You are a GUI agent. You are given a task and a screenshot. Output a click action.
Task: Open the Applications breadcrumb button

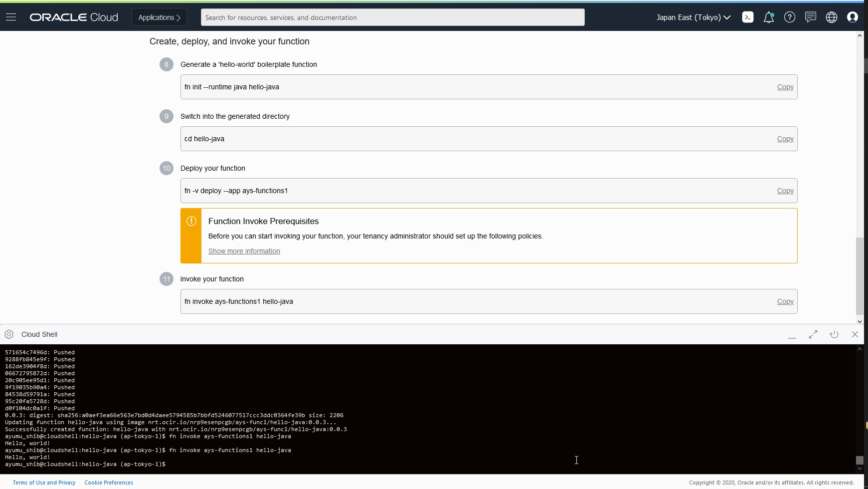[160, 17]
